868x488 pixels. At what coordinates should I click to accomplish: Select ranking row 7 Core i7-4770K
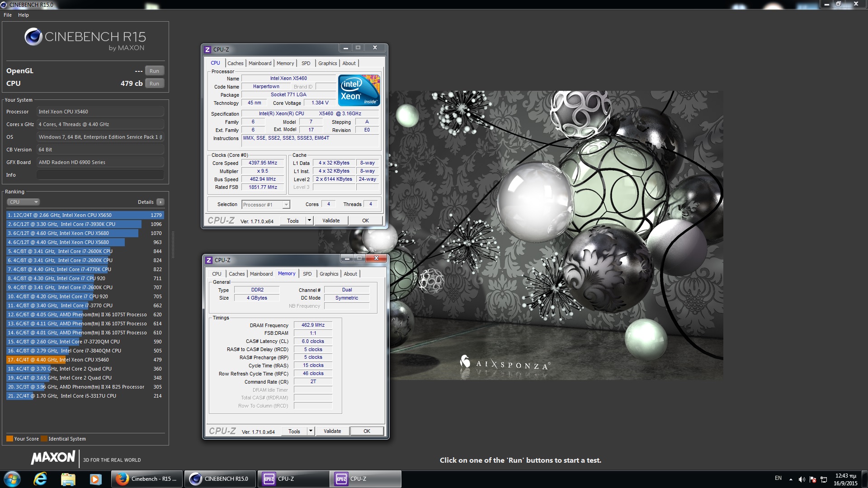point(85,269)
